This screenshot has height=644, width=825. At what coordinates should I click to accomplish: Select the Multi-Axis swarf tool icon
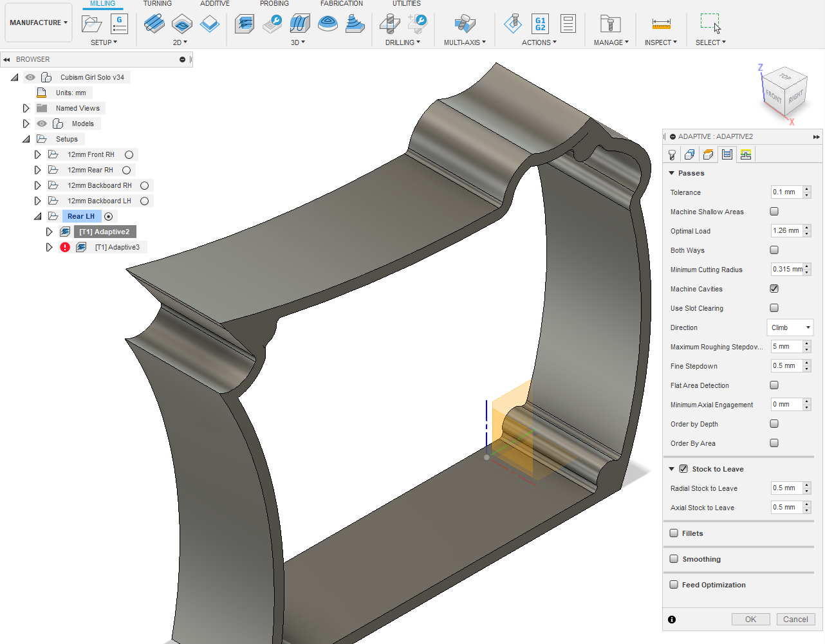pyautogui.click(x=465, y=24)
